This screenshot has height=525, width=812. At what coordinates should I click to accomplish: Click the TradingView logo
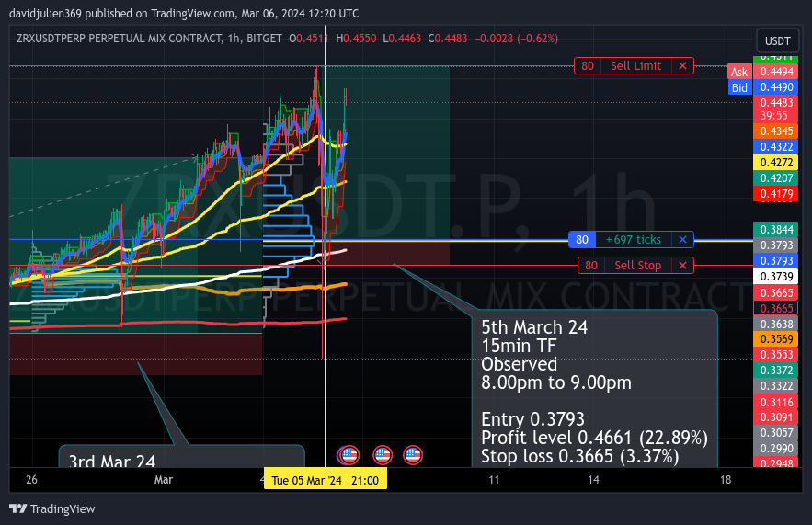pos(52,509)
